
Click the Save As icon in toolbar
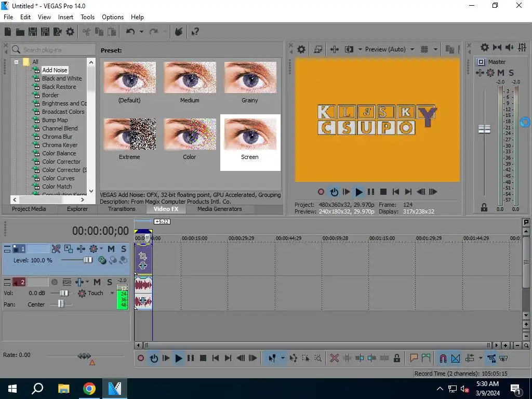(45, 32)
